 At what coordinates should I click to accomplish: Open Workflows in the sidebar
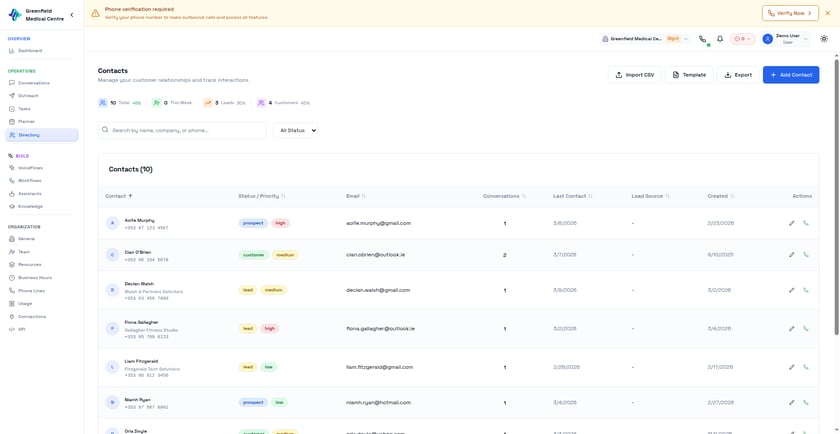tap(41, 181)
